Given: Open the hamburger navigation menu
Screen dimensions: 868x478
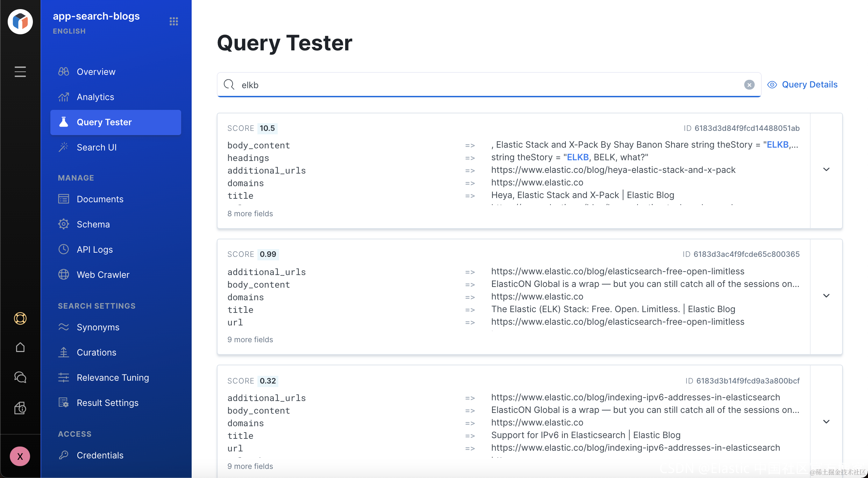Looking at the screenshot, I should click(x=20, y=72).
